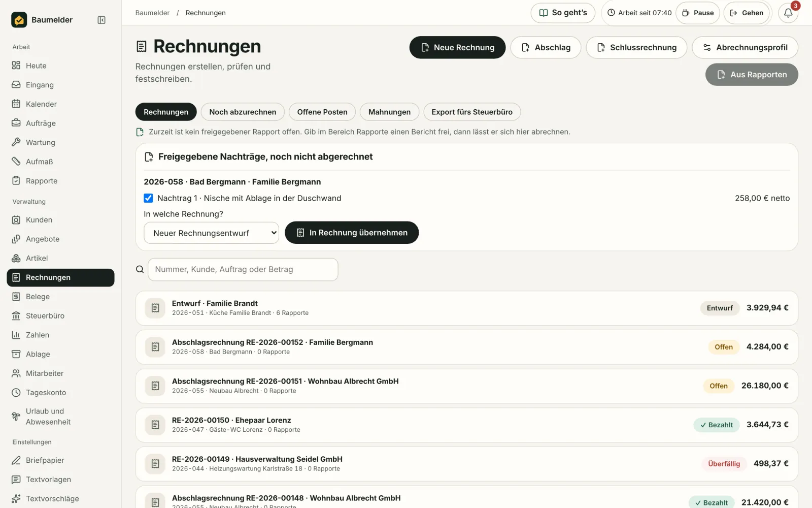
Task: Open Heute dashboard in sidebar
Action: [60, 66]
